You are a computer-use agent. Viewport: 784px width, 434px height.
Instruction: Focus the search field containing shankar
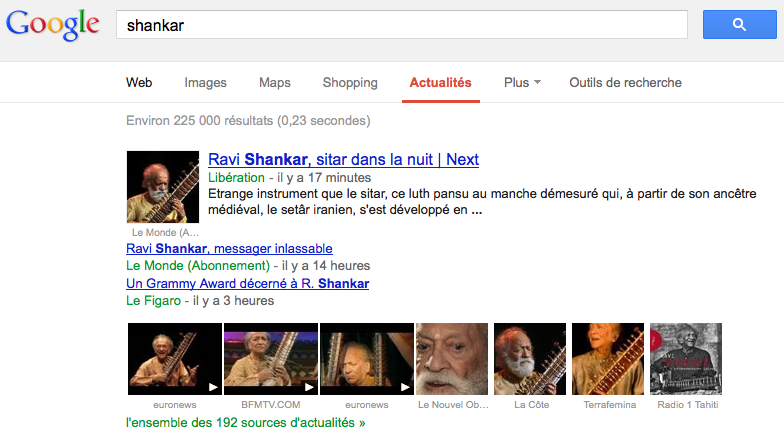[402, 24]
